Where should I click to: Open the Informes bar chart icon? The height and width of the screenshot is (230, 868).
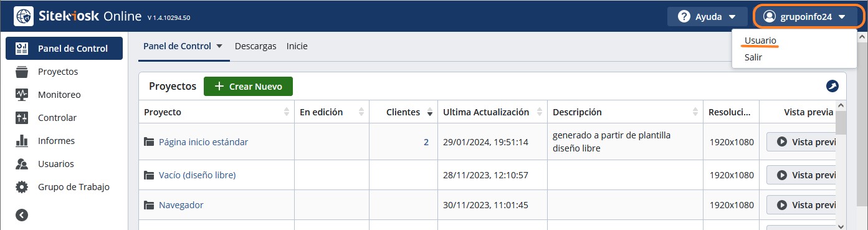coord(22,141)
